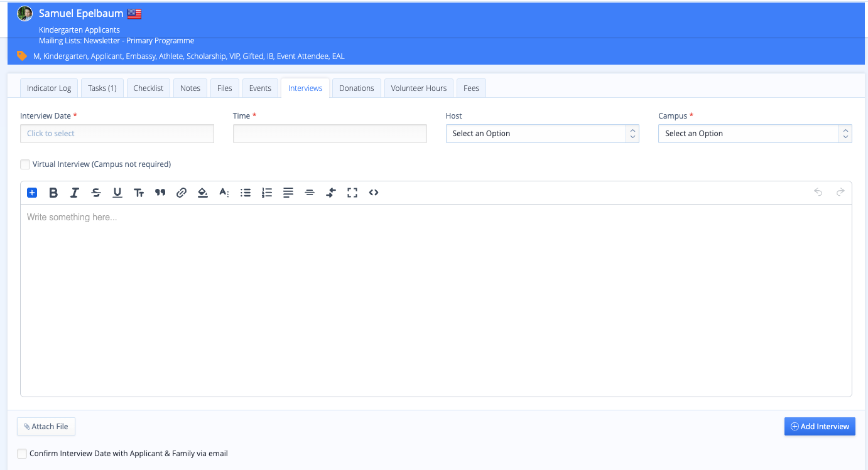868x470 pixels.
Task: Check Confirm Interview Date via email
Action: tap(23, 454)
